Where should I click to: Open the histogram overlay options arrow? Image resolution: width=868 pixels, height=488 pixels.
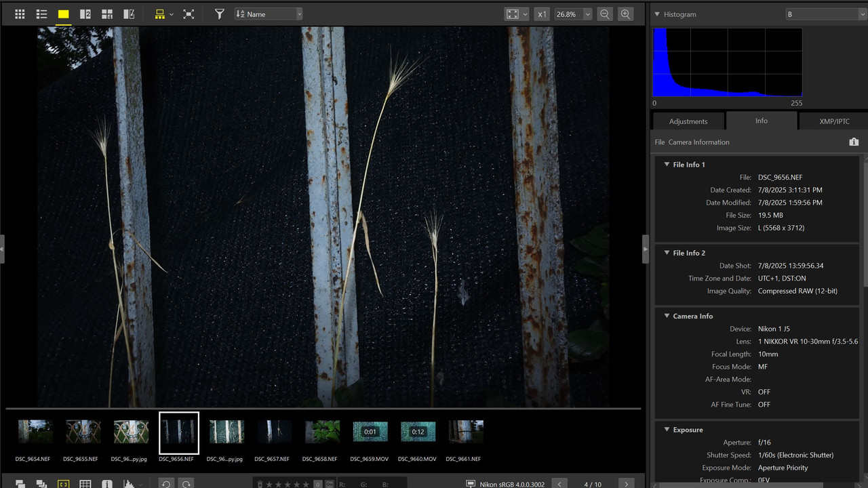pos(139,484)
